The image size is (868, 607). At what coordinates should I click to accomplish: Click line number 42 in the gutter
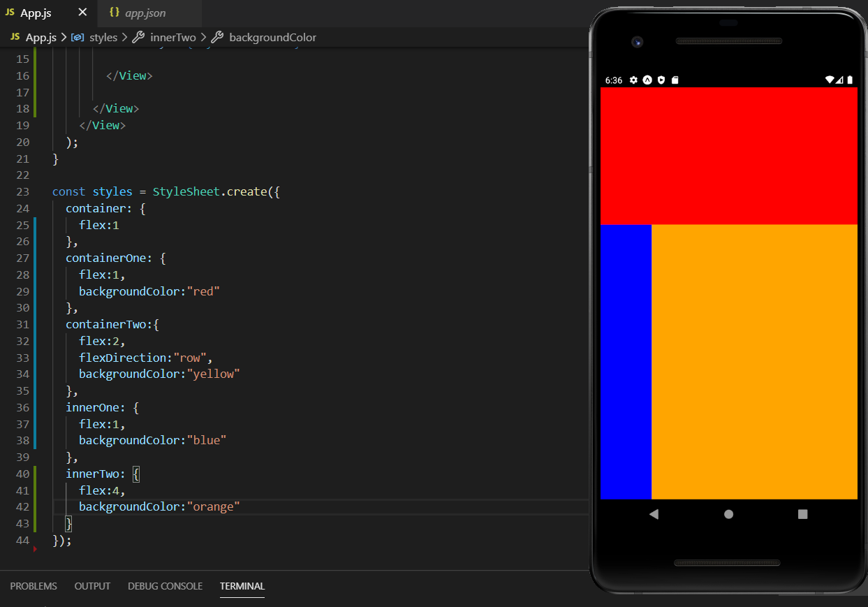(22, 506)
